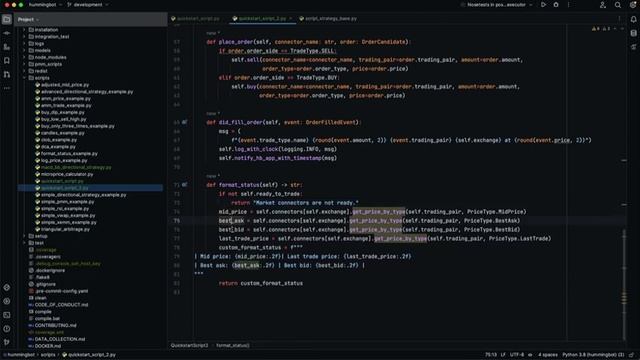The height and width of the screenshot is (360, 640).
Task: Select buy_dip_example.py in project tree
Action: [x=62, y=112]
